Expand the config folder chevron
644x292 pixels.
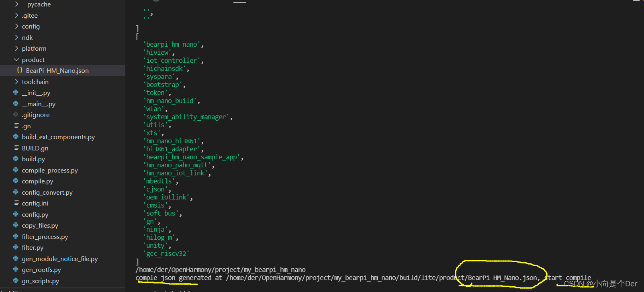16,26
